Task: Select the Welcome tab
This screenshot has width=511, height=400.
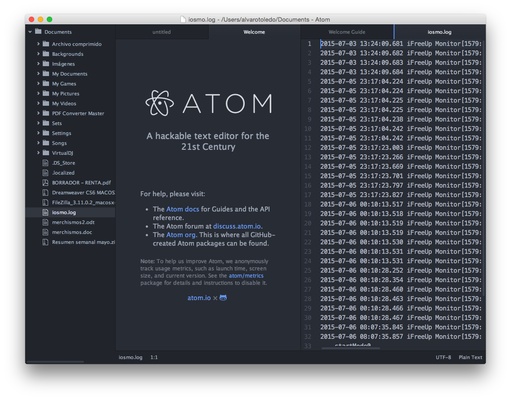Action: (x=254, y=32)
